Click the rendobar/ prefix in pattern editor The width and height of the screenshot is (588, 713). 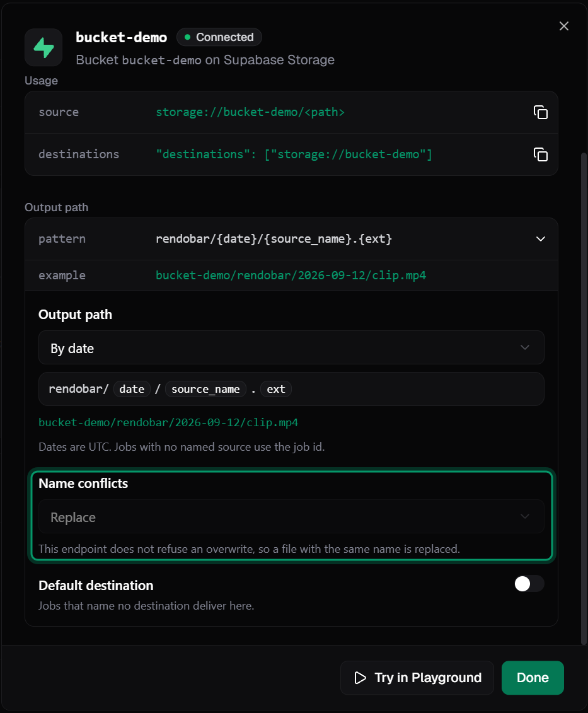point(79,389)
